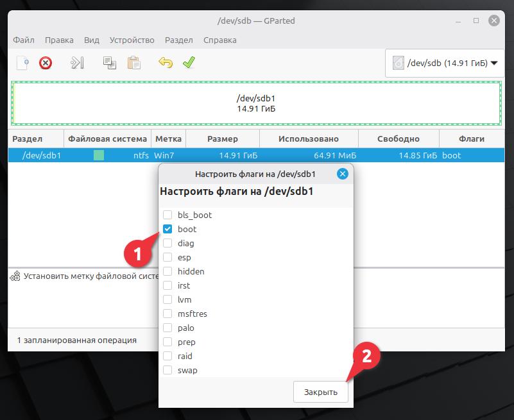Viewport: 514px width, 420px height.
Task: Open the Вид menu
Action: click(x=92, y=40)
